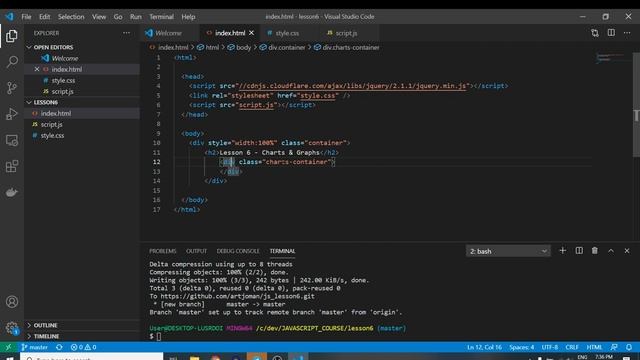
Task: Open the Selection menu
Action: [71, 17]
